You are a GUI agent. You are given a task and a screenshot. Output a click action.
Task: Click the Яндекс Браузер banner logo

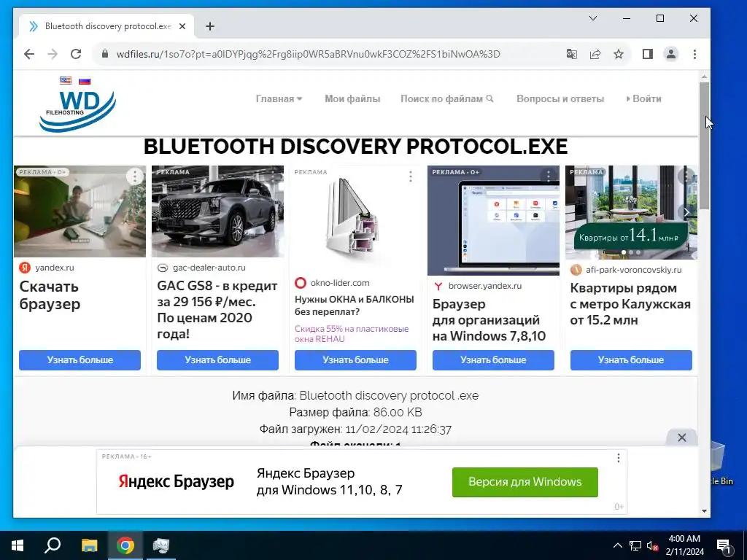(176, 481)
